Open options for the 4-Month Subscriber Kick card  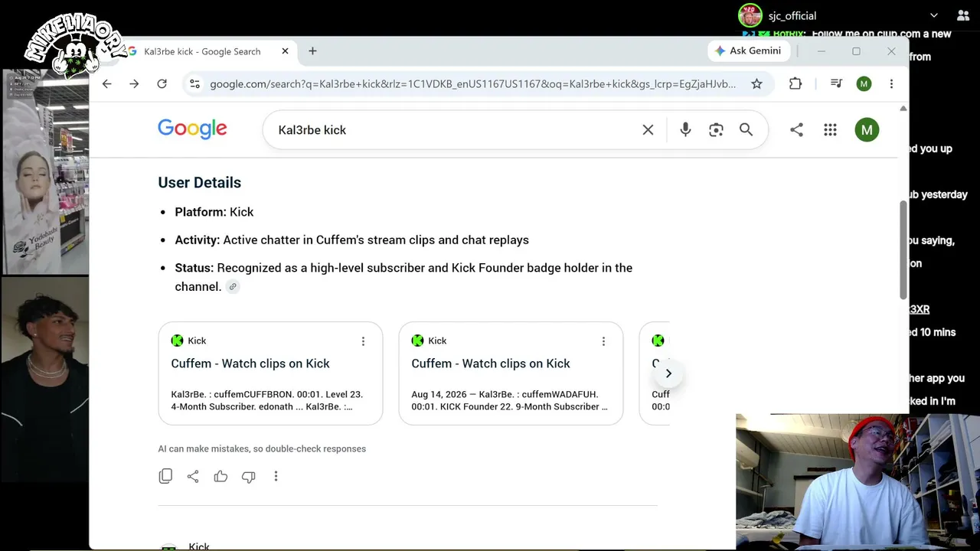coord(363,341)
